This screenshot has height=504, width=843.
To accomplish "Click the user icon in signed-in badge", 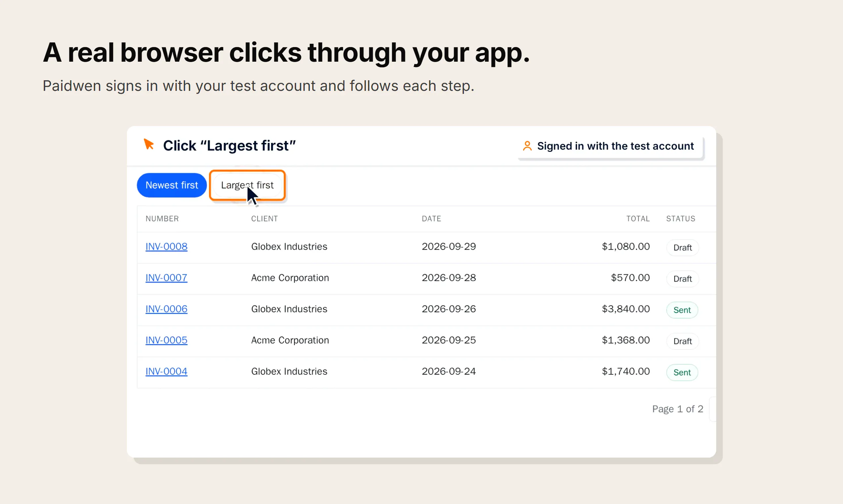I will pos(527,146).
